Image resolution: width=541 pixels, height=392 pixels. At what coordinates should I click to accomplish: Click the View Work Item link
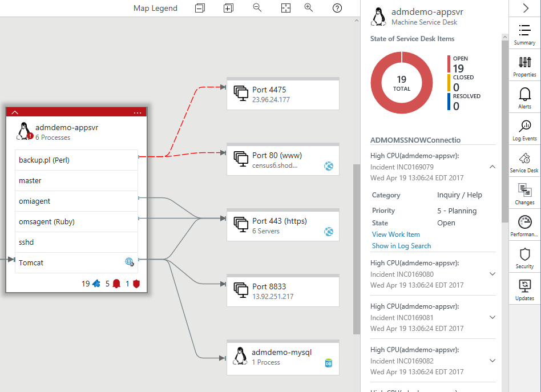(x=395, y=235)
